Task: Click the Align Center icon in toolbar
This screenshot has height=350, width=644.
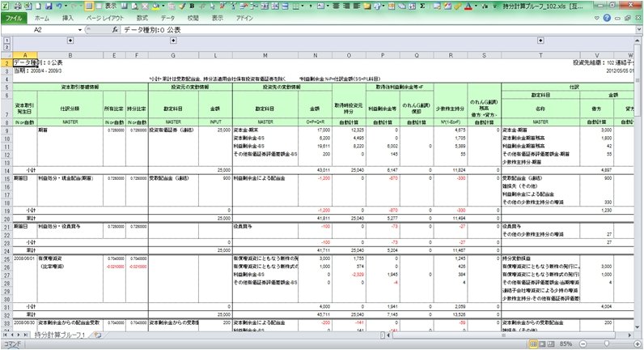Action: (x=336, y=6)
